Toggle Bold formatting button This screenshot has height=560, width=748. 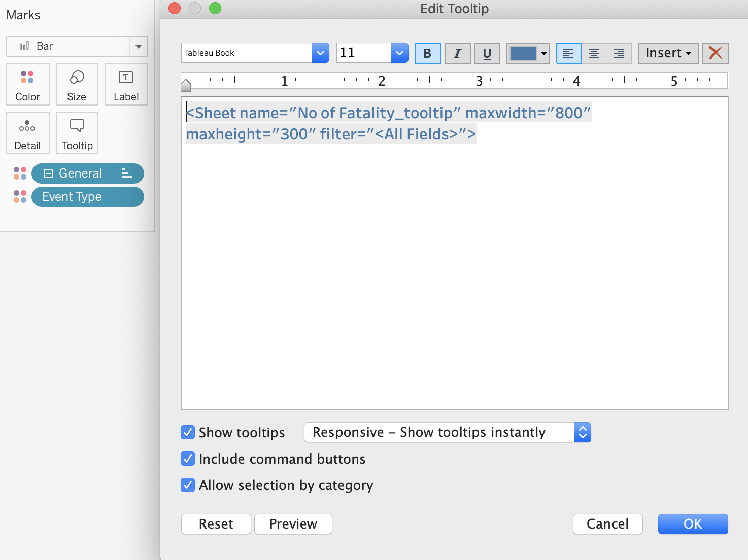pyautogui.click(x=428, y=53)
